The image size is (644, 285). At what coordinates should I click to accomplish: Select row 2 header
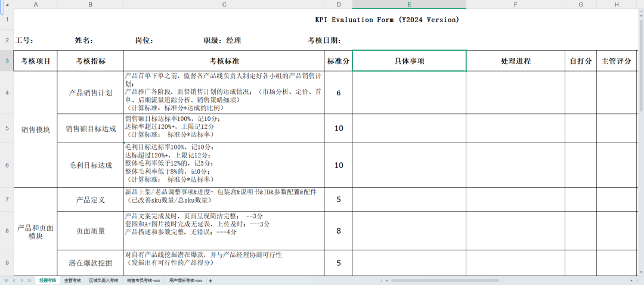click(x=7, y=40)
